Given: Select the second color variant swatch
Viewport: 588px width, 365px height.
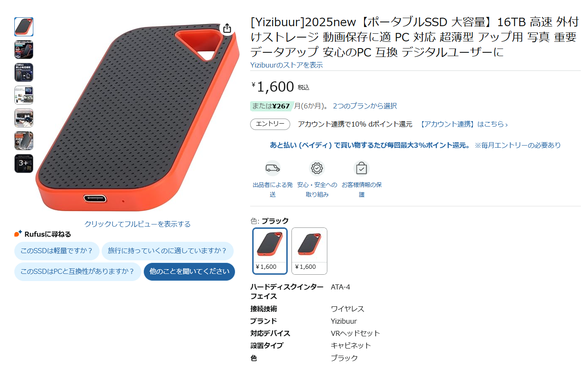Looking at the screenshot, I should tap(309, 251).
